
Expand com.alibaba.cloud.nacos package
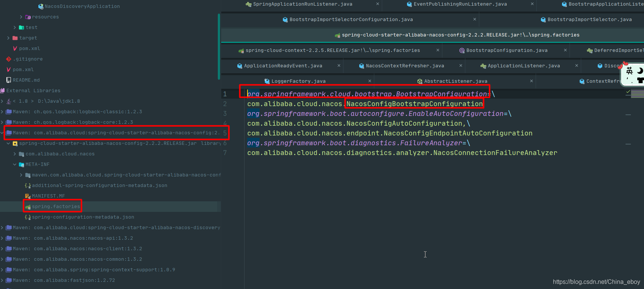point(15,154)
